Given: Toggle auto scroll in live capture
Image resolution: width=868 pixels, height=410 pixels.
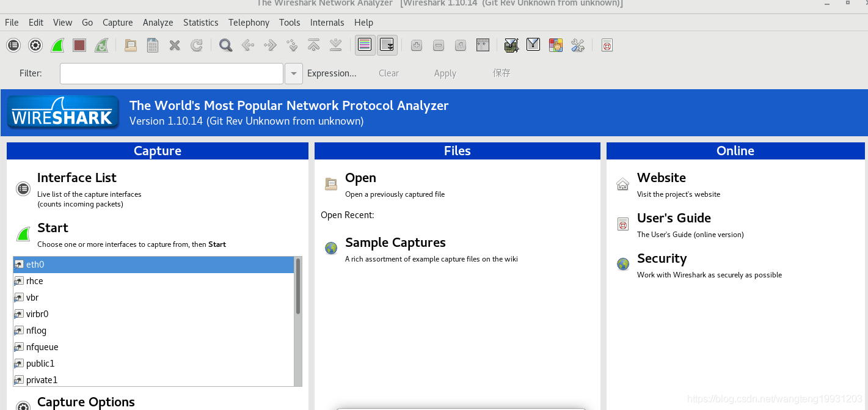Looking at the screenshot, I should (x=387, y=45).
